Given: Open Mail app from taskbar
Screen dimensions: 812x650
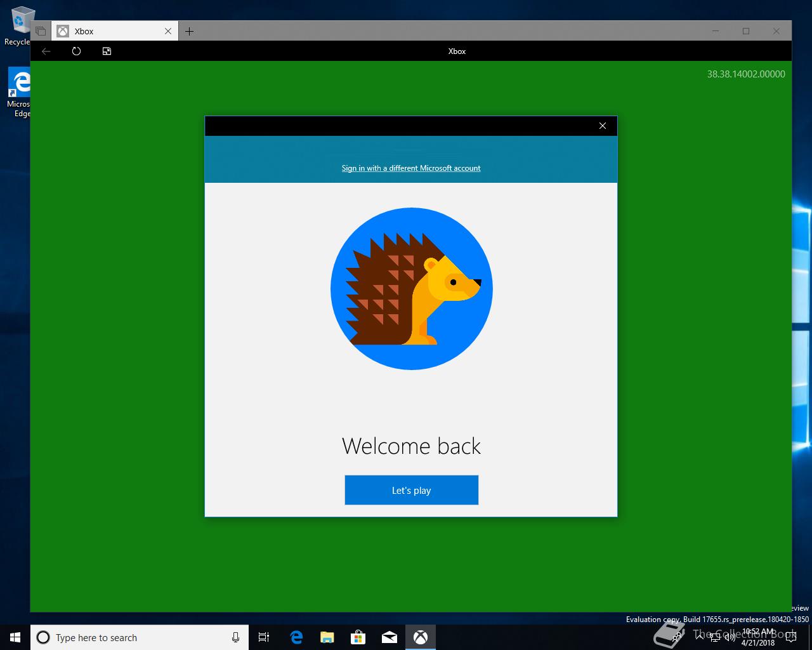Looking at the screenshot, I should (x=390, y=637).
